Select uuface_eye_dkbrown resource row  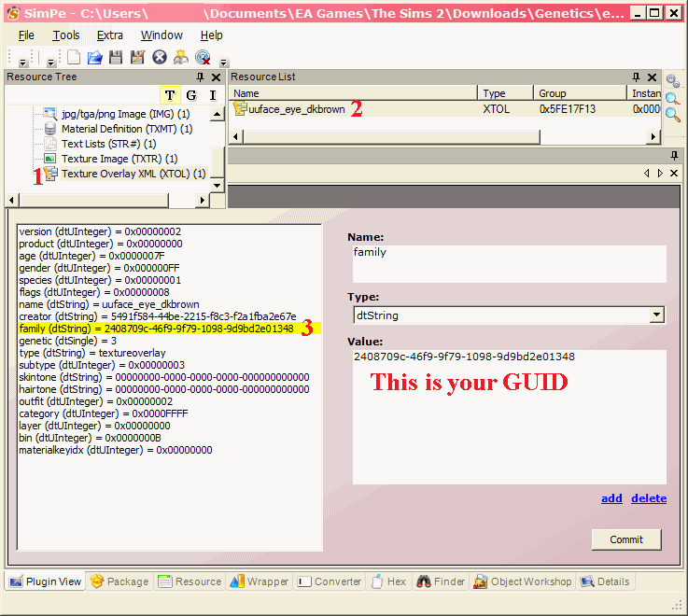444,109
